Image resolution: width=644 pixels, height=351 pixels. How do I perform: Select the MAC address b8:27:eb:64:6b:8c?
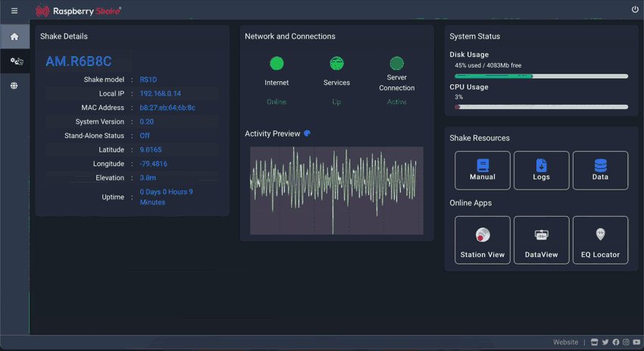[167, 108]
